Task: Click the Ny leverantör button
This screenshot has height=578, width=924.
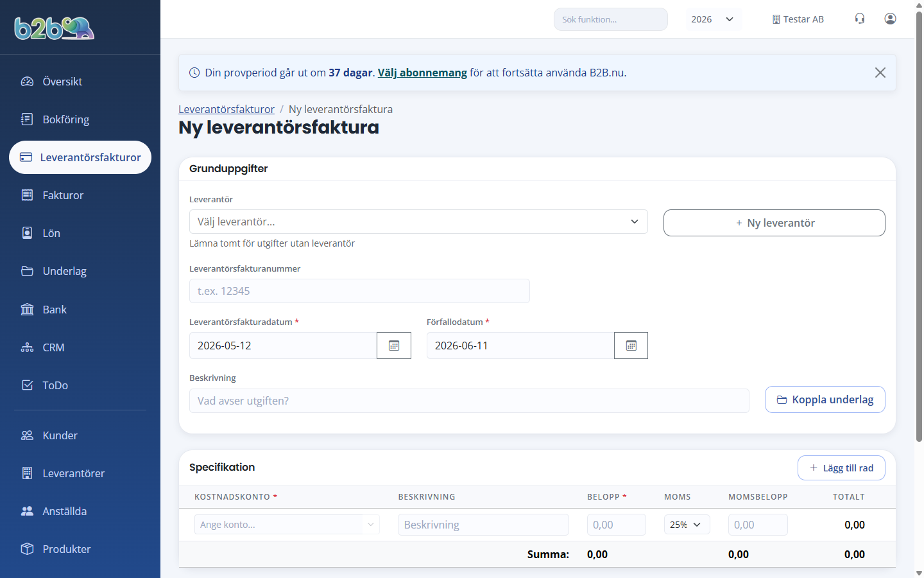Action: [774, 223]
